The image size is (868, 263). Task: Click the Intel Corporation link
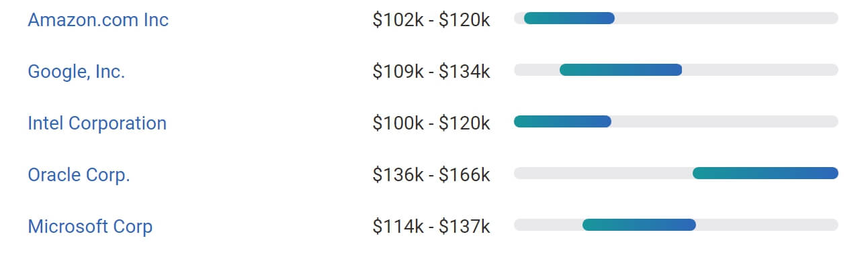tap(97, 123)
